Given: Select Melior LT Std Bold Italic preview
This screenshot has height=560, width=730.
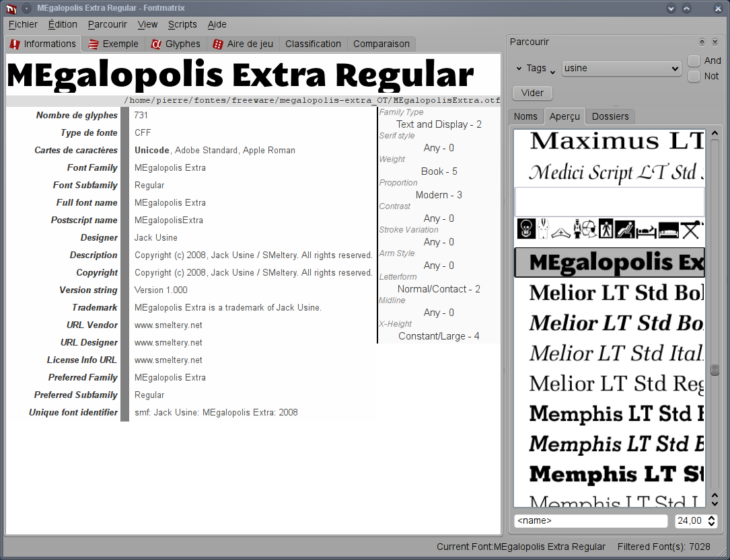Looking at the screenshot, I should (610, 323).
